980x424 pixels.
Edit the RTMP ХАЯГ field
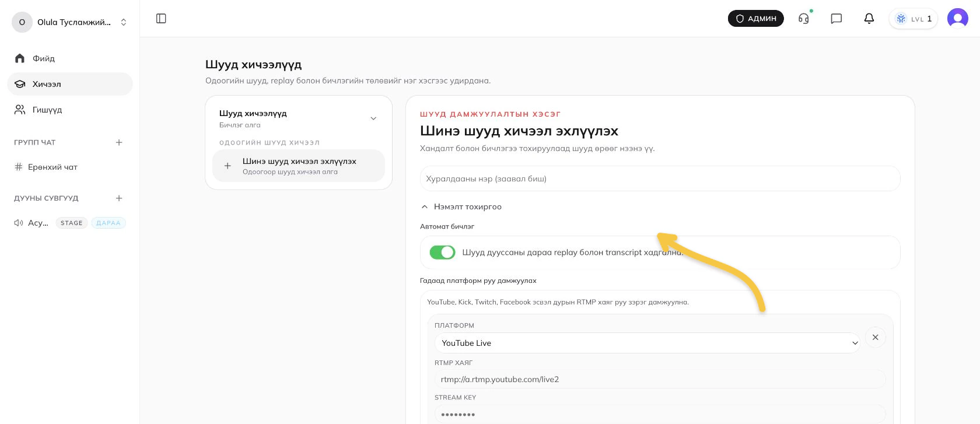[x=660, y=379]
